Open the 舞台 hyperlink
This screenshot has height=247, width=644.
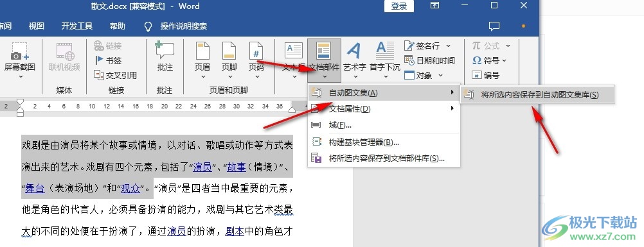35,189
